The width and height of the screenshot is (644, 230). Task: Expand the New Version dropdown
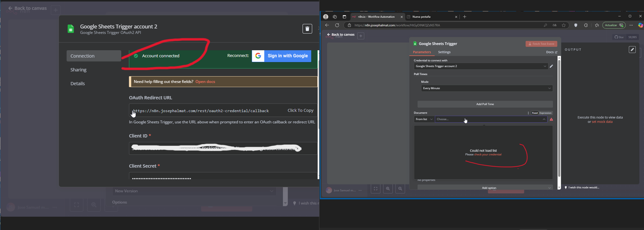(x=194, y=191)
